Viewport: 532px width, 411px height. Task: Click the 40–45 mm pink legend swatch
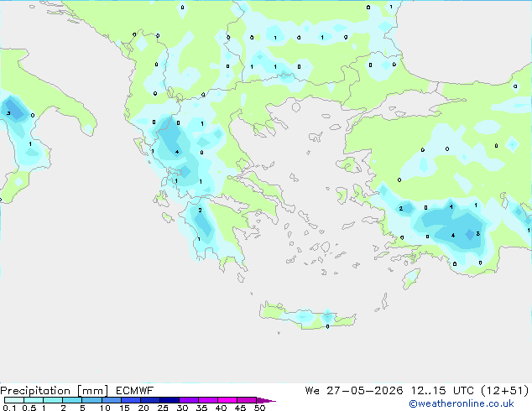click(x=227, y=400)
